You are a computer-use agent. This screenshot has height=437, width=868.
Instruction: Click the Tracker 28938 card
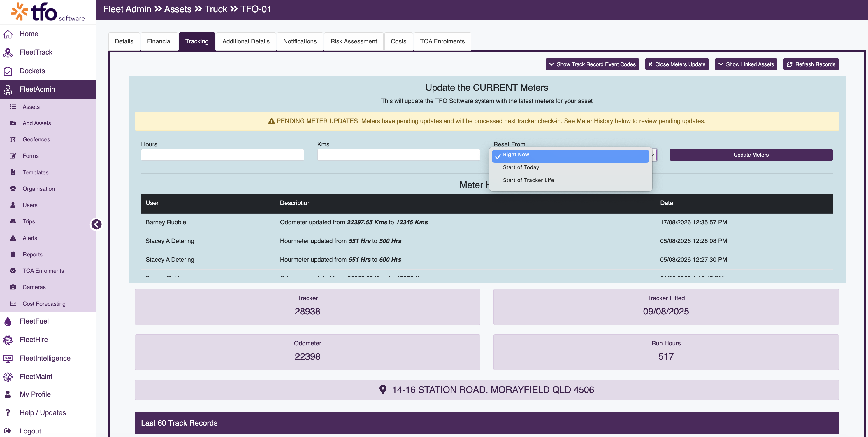[x=308, y=307]
